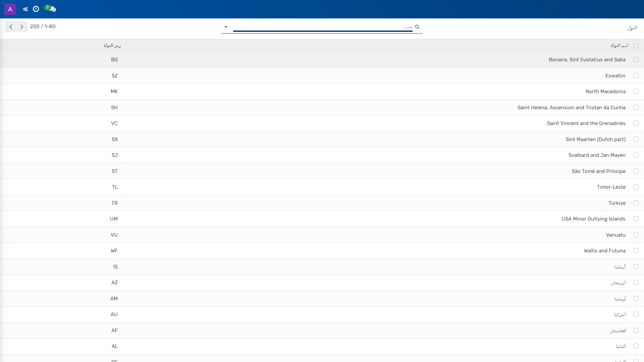The image size is (644, 362).
Task: Tick the Sint Maarten (Dutch part) checkbox
Action: (636, 139)
